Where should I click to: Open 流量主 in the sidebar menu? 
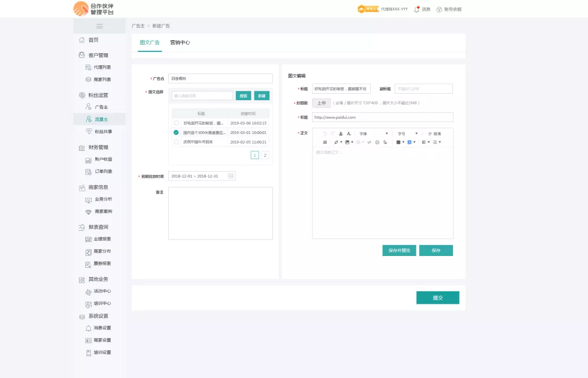pos(101,119)
